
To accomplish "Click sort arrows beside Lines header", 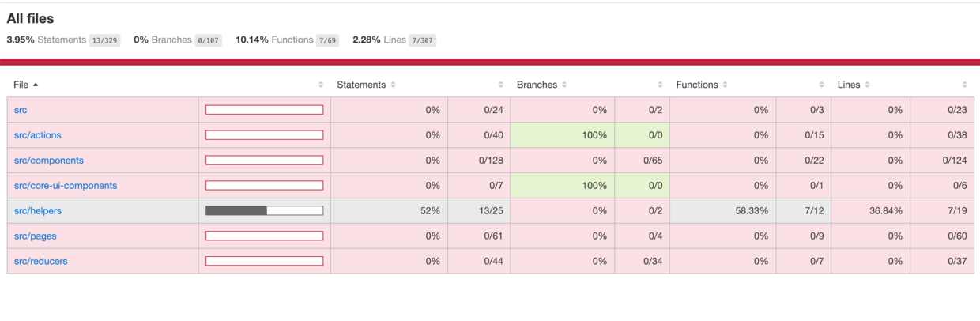I will pos(867,85).
